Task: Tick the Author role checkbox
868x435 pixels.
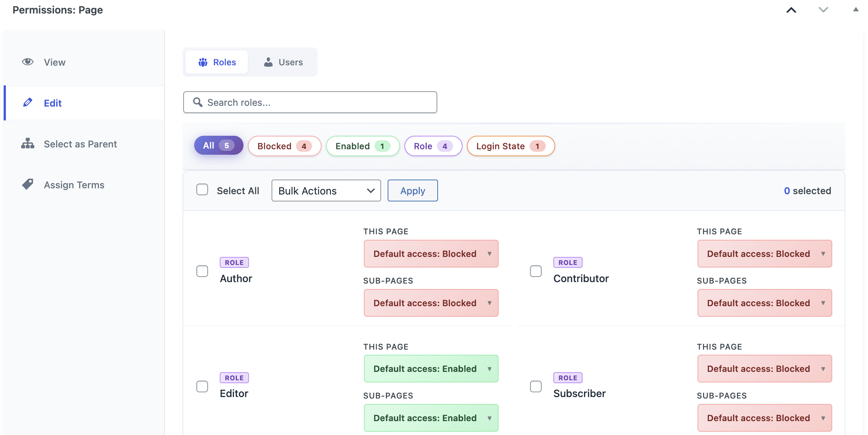Action: click(x=202, y=271)
